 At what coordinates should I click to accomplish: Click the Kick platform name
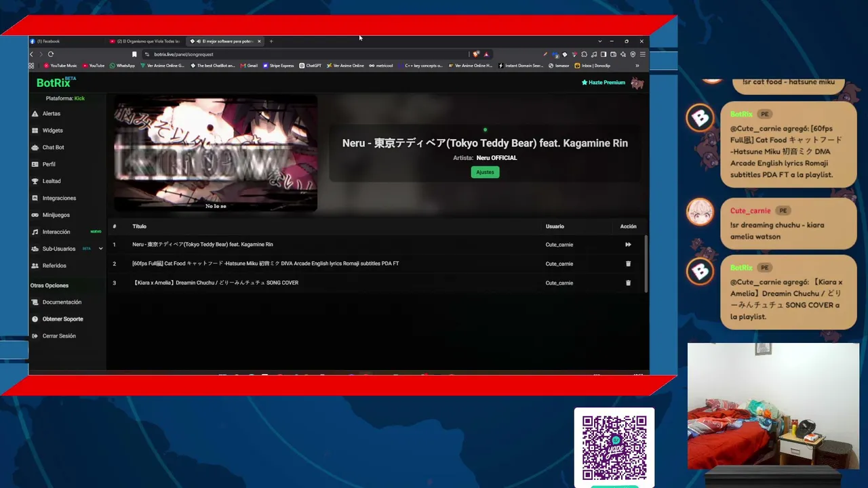tap(79, 99)
